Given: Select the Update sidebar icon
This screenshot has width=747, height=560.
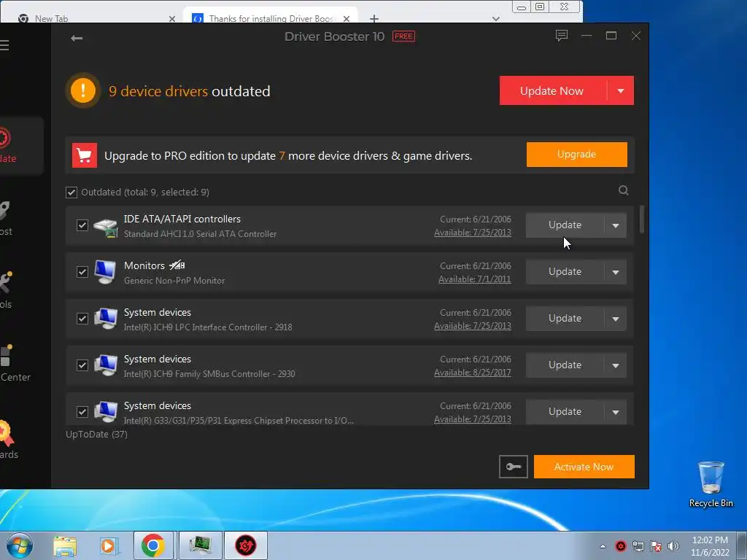Looking at the screenshot, I should (5, 139).
